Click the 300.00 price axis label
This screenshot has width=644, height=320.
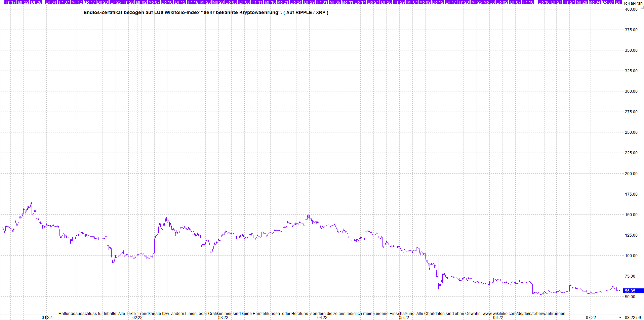[x=631, y=91]
